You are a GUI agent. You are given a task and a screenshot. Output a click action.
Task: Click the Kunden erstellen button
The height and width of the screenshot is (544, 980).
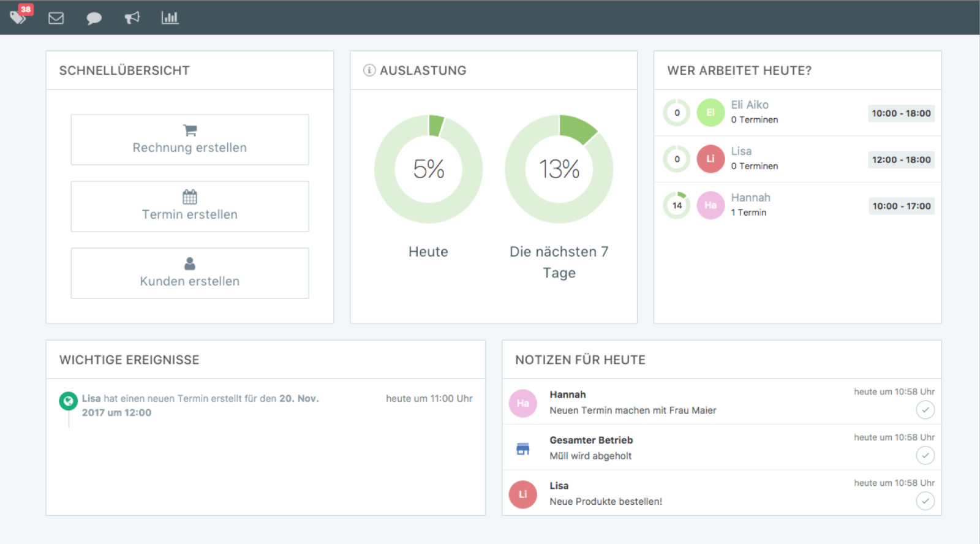tap(190, 273)
